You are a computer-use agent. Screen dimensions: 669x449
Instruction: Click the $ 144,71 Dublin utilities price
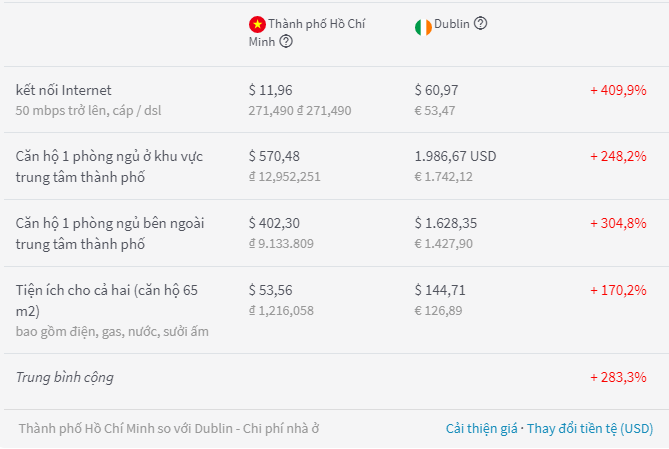click(440, 290)
